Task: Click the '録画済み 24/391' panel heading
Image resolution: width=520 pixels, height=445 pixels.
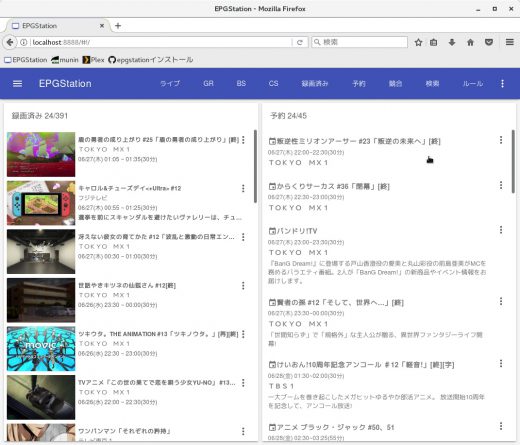Action: pos(40,116)
